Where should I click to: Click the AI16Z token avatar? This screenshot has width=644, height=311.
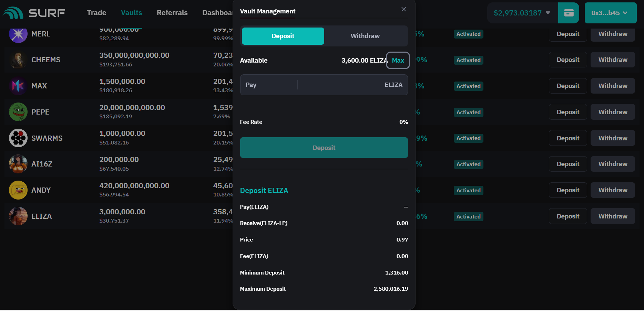(x=18, y=164)
